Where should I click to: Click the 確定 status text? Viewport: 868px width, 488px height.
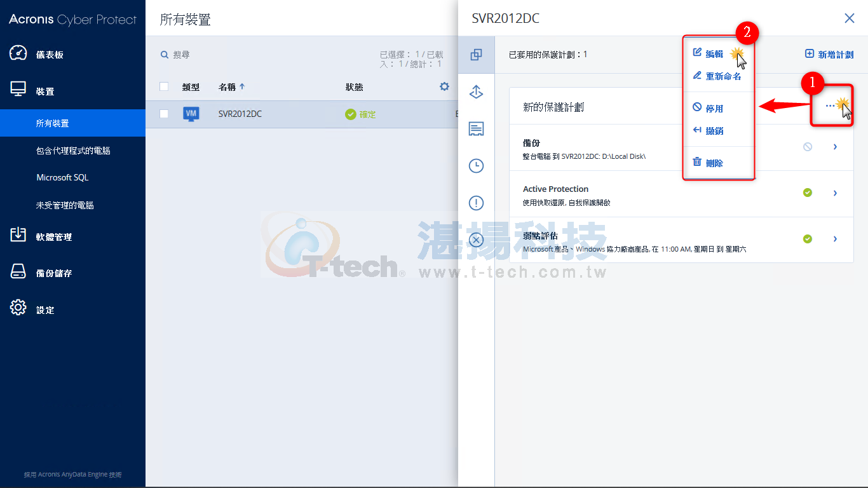pos(368,114)
